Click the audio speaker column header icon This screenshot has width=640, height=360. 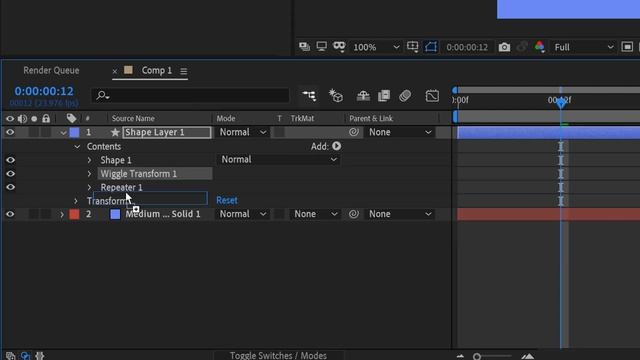[22, 118]
